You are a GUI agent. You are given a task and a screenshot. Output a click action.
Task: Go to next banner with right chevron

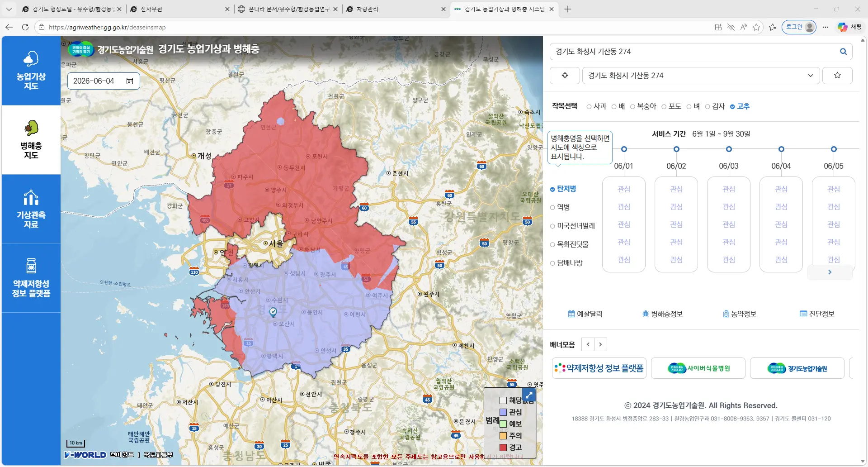[x=600, y=344]
